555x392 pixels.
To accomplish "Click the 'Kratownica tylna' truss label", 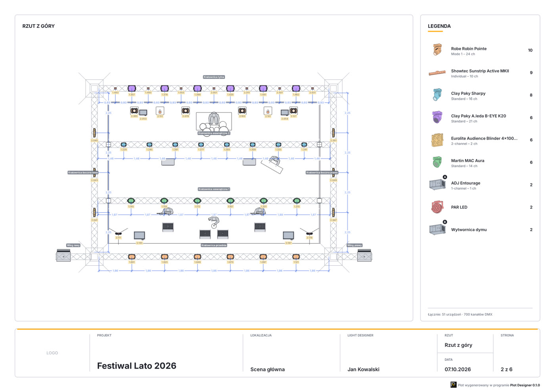I will click(x=214, y=77).
